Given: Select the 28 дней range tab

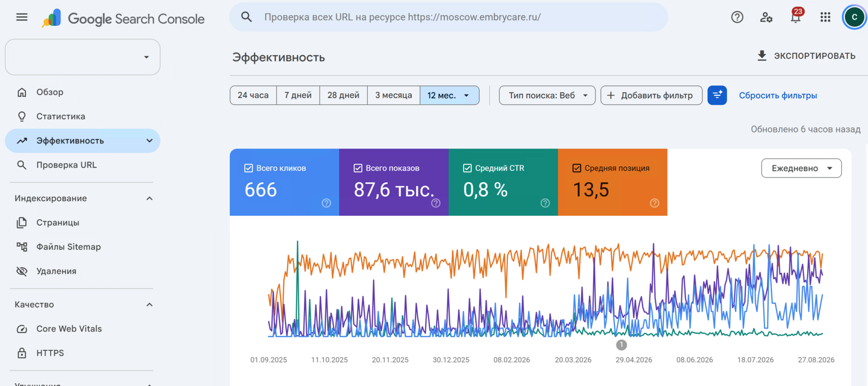Looking at the screenshot, I should click(x=344, y=95).
